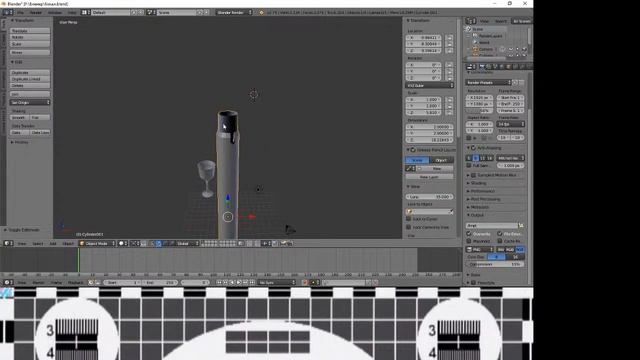Screen dimensions: 640x360
Task: Click the Delete button under Edit
Action: click(30, 86)
